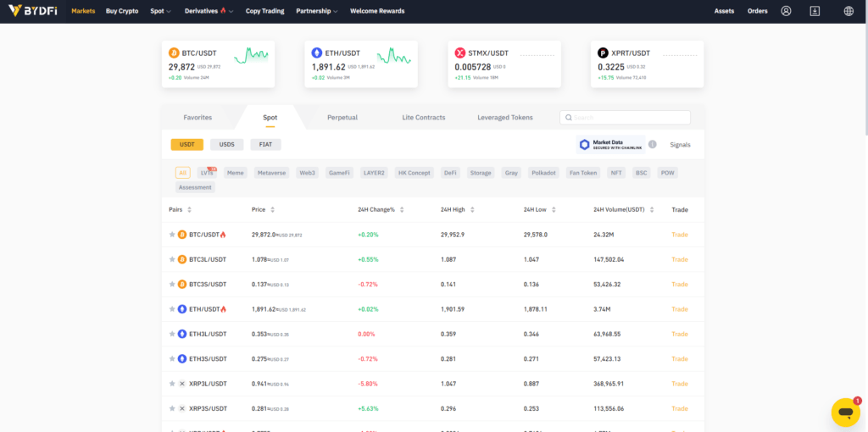Screen dimensions: 868x432
Task: Click the search magnifier icon
Action: (x=568, y=118)
